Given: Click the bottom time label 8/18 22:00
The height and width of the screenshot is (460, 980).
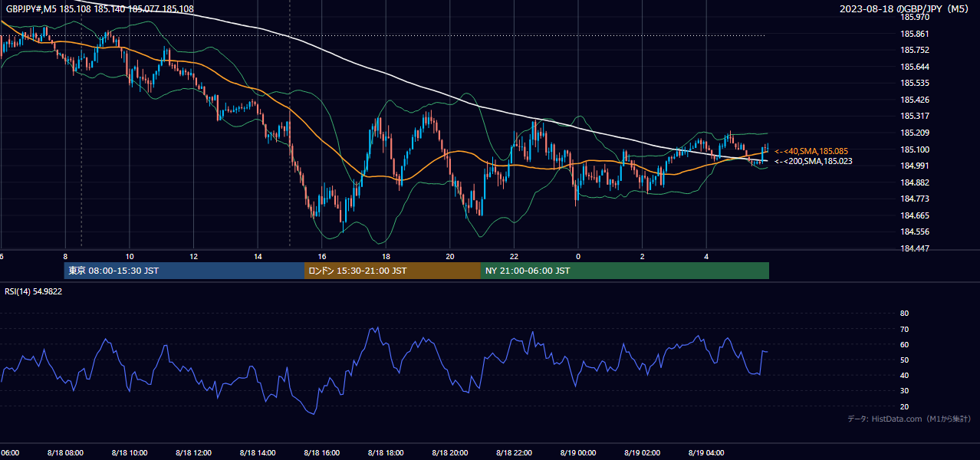Looking at the screenshot, I should (x=514, y=453).
